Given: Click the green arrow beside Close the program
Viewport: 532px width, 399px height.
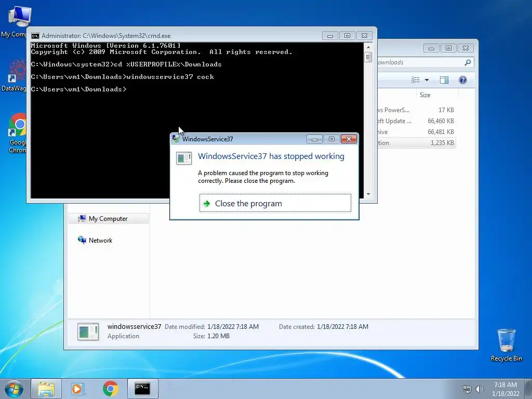Looking at the screenshot, I should (207, 204).
